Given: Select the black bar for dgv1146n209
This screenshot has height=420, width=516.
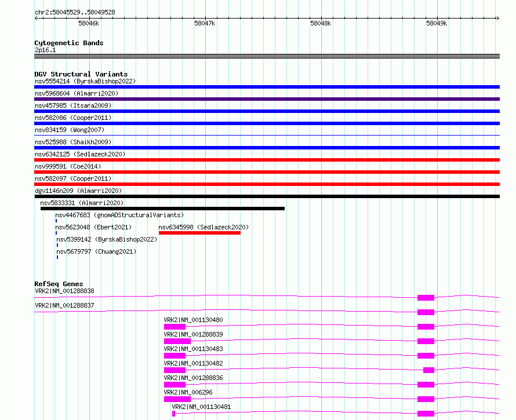Looking at the screenshot, I should pos(267,196).
